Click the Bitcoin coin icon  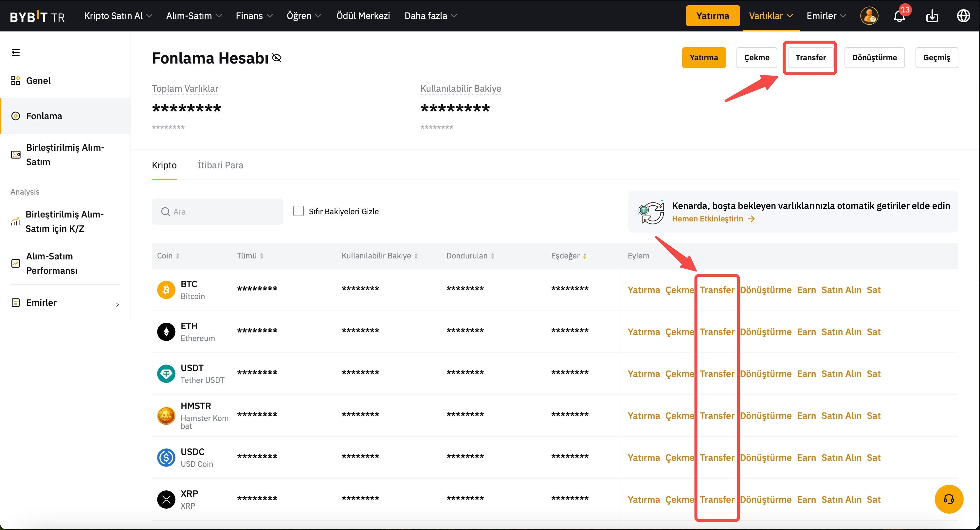click(166, 290)
